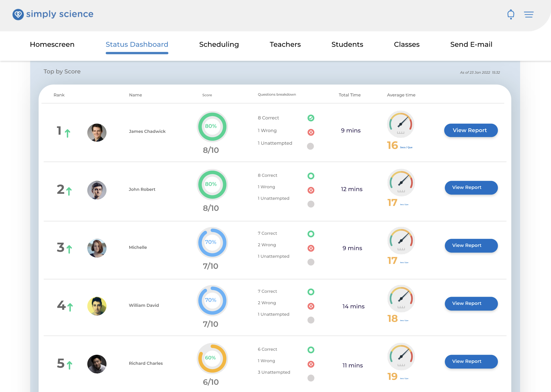Click William David's red wrong icon
The width and height of the screenshot is (551, 392).
[311, 306]
